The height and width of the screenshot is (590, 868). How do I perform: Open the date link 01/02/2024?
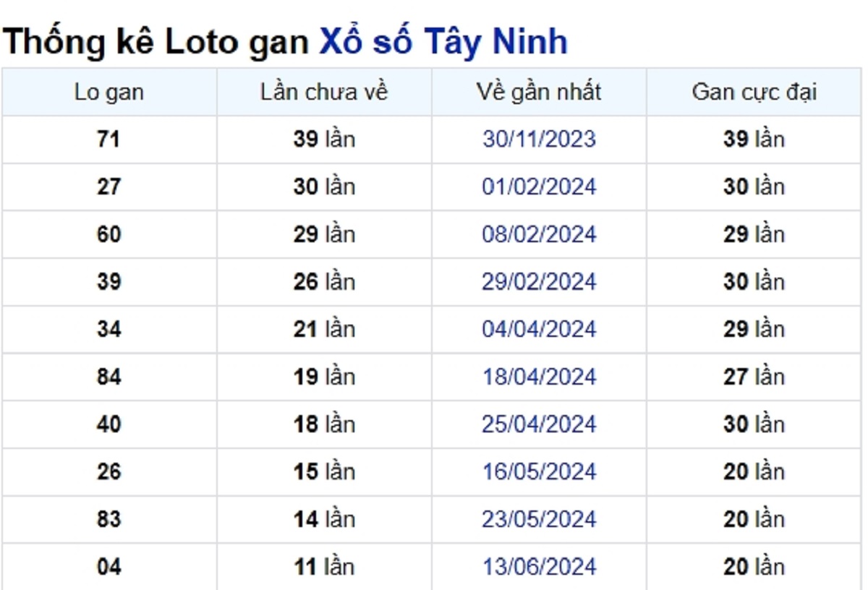539,187
